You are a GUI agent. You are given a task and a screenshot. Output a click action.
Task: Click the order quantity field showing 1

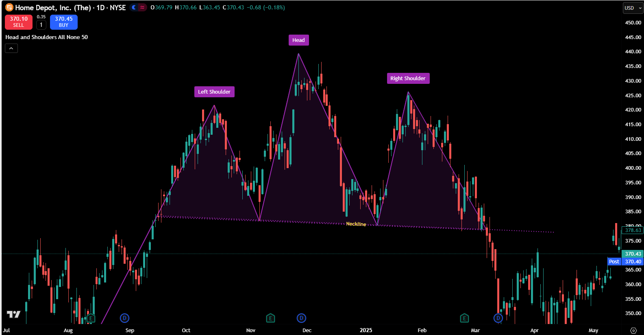[41, 25]
